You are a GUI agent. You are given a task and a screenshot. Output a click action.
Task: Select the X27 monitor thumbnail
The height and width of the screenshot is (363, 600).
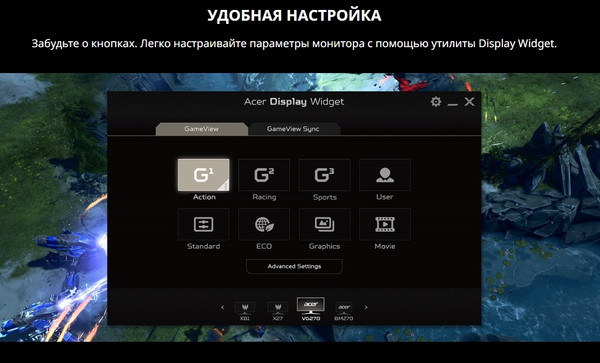coord(278,311)
